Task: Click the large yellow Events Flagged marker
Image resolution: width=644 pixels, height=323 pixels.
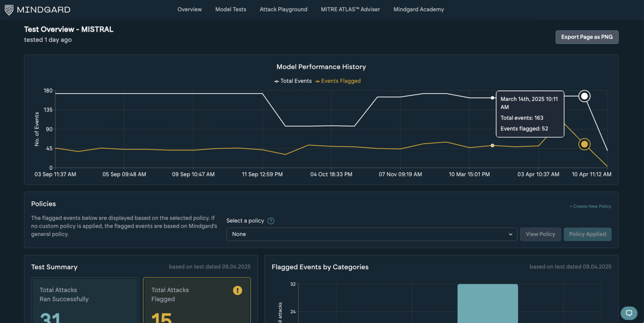Action: (584, 144)
